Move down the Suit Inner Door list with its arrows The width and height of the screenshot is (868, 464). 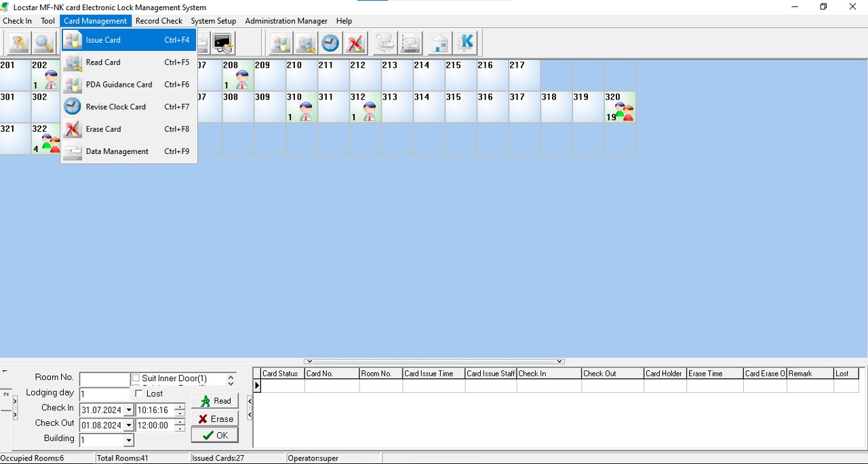tap(231, 383)
